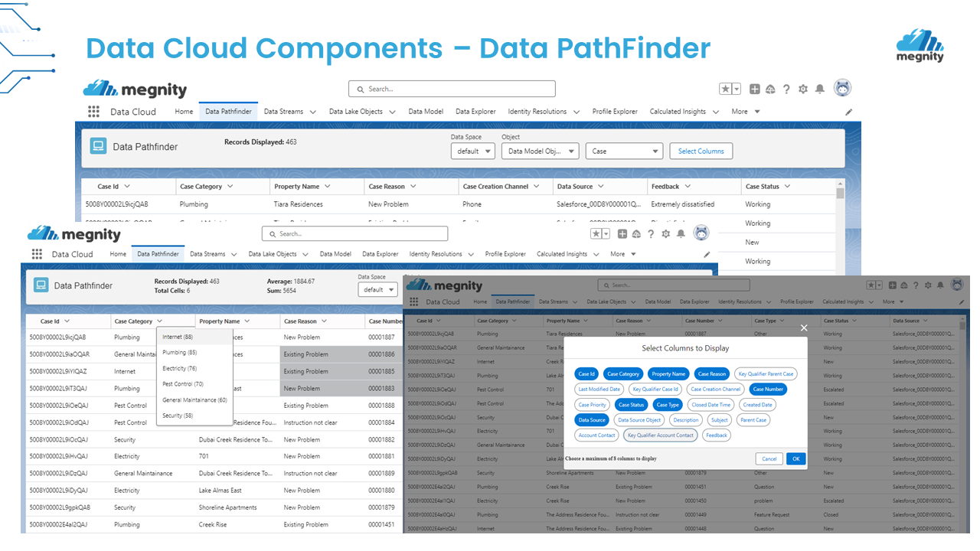Toggle the Description column pill in the dialog
This screenshot has height=551, width=980.
685,419
